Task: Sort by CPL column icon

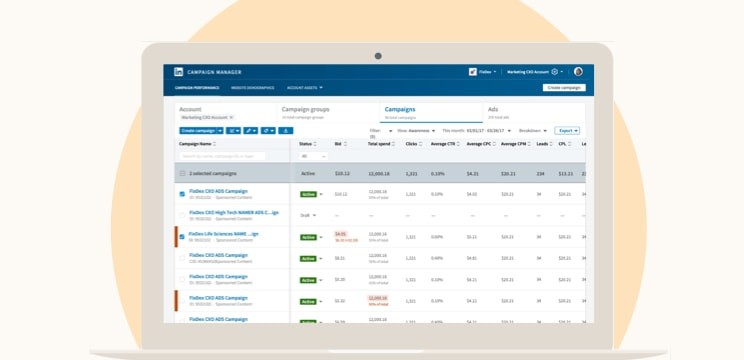Action: (570, 144)
